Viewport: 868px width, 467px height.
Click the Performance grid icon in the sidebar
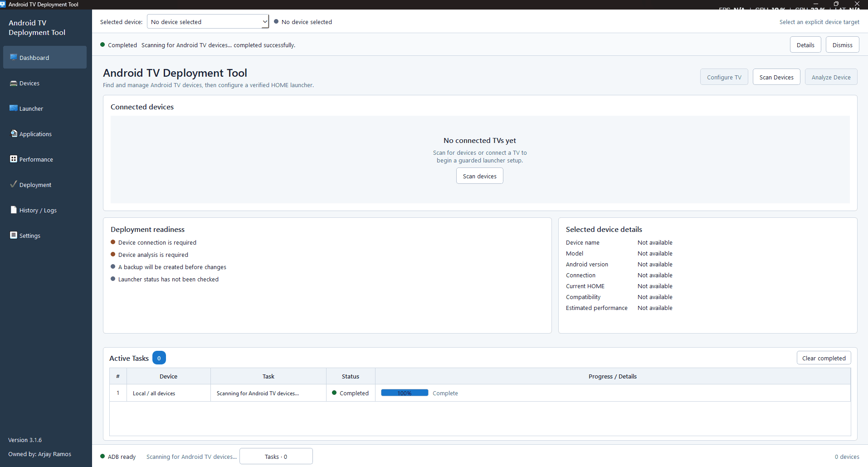[x=14, y=159]
